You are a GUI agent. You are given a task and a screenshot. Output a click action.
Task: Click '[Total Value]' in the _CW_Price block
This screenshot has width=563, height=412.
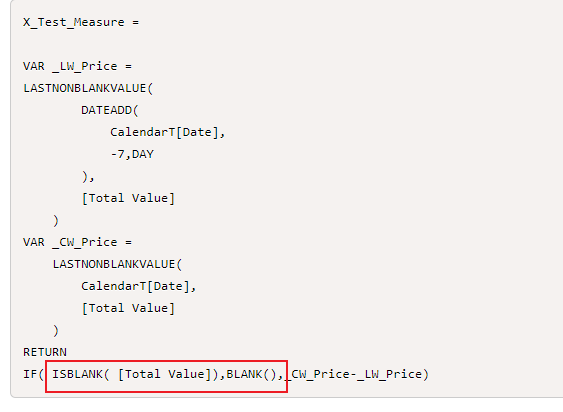pos(128,308)
